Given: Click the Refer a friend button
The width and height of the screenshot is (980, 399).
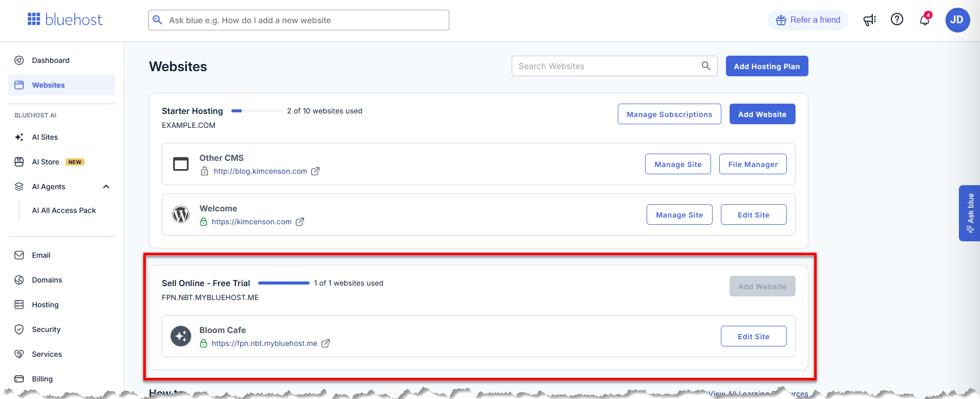Looking at the screenshot, I should pos(808,20).
